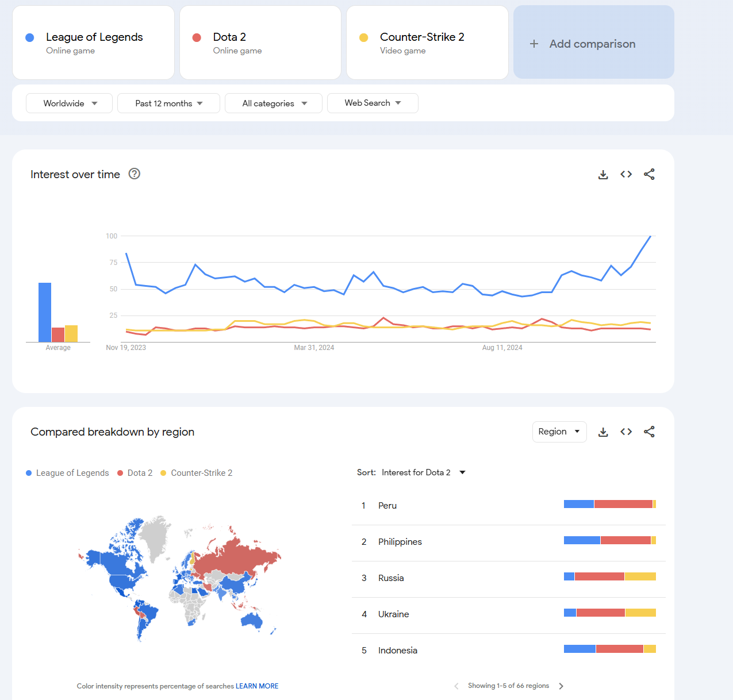This screenshot has height=700, width=733.
Task: Click the blue League of Legends average bar
Action: coord(45,312)
